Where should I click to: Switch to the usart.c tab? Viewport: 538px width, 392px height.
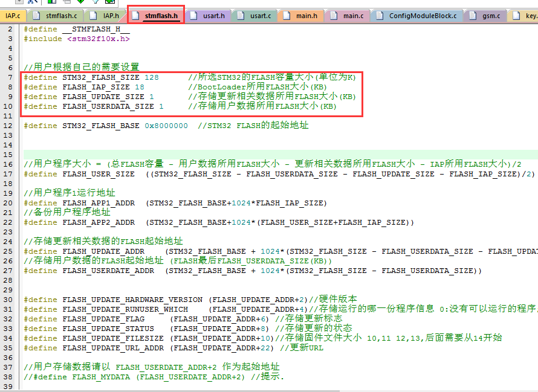click(254, 16)
